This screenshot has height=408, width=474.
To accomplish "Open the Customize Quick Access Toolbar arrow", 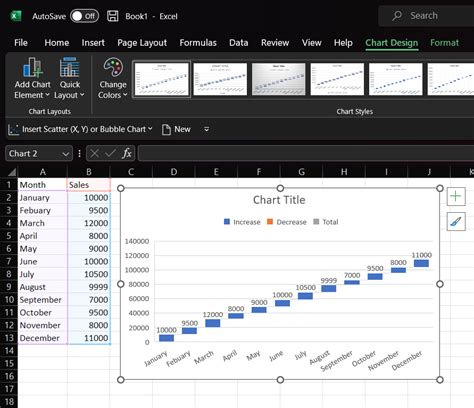I will [x=207, y=129].
